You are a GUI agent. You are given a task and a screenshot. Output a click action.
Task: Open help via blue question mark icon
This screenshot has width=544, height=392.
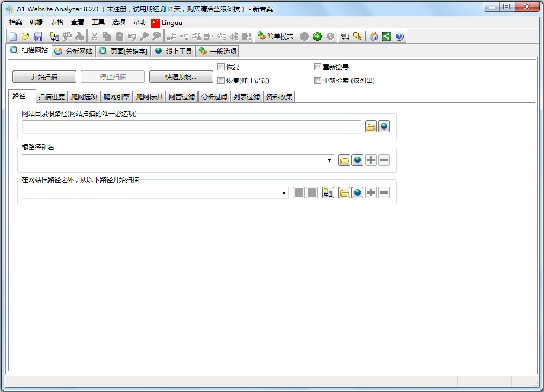click(x=399, y=36)
